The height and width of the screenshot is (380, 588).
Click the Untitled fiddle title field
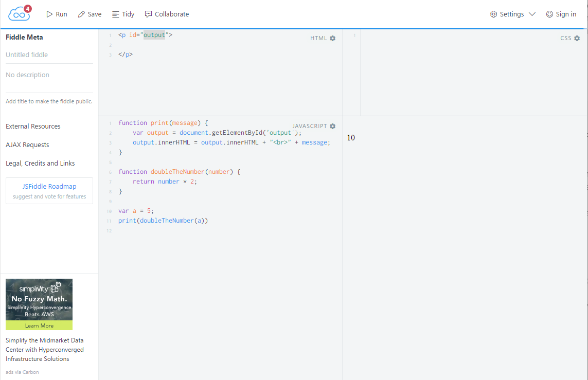coord(49,55)
